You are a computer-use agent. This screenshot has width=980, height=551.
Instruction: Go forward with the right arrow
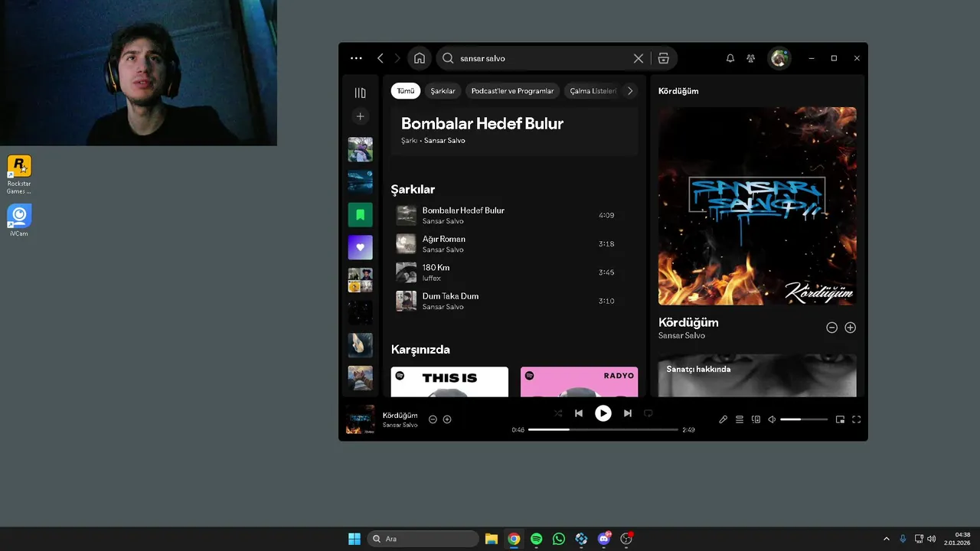397,58
